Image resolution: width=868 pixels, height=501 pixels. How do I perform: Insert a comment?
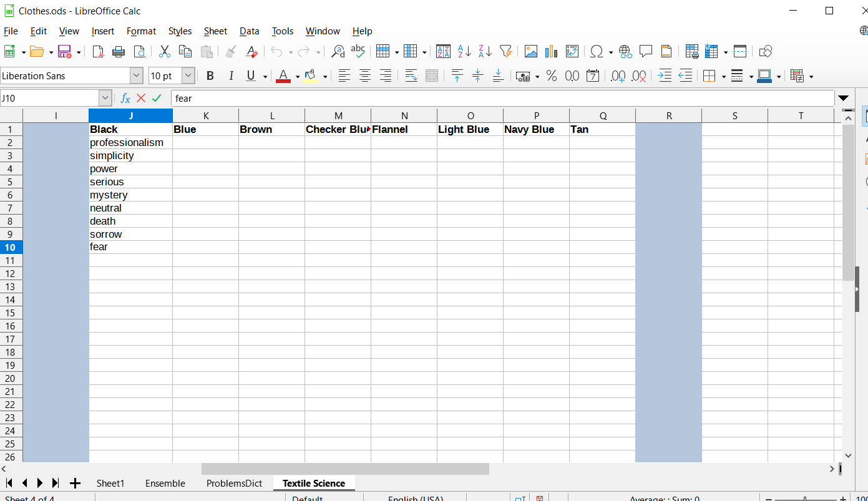[x=646, y=52]
